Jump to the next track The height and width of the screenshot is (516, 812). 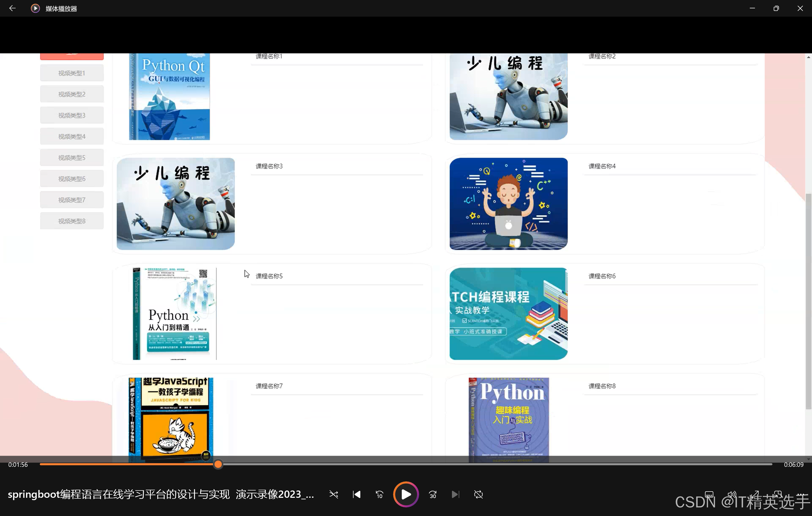pyautogui.click(x=455, y=494)
